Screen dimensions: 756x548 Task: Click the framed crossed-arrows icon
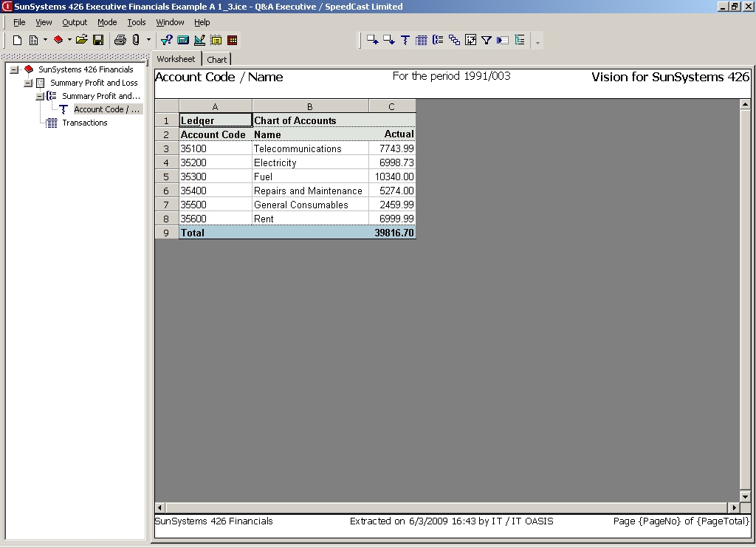[470, 40]
